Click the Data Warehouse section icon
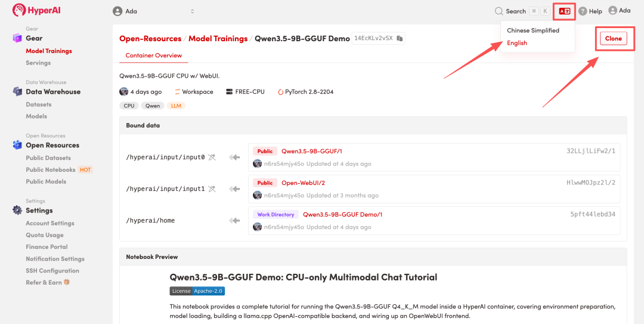This screenshot has height=324, width=644. click(17, 92)
